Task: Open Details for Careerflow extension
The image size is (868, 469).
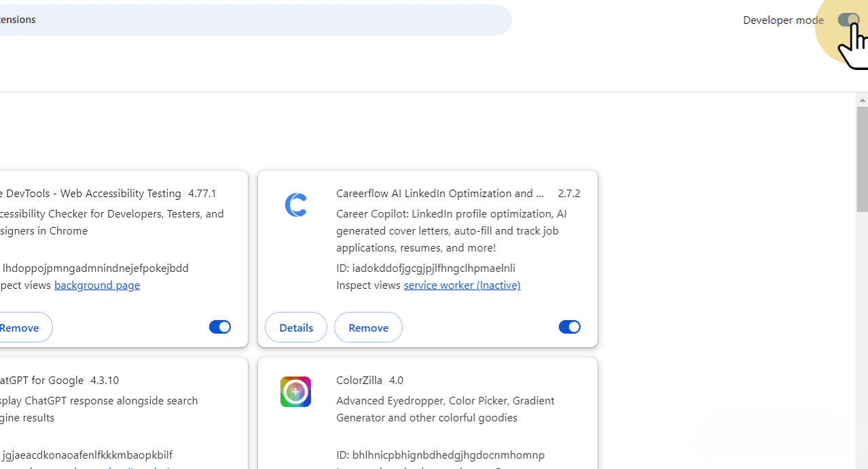Action: 296,328
